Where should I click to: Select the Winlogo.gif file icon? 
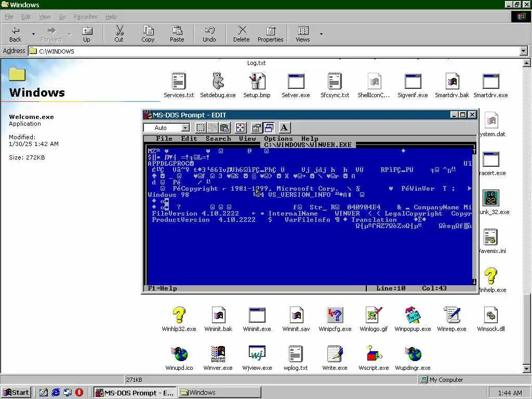374,315
